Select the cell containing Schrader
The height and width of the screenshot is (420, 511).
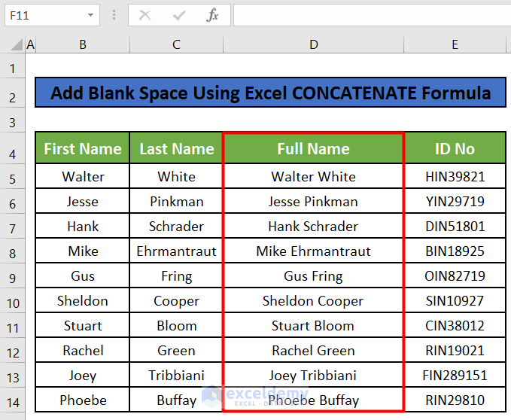[176, 226]
